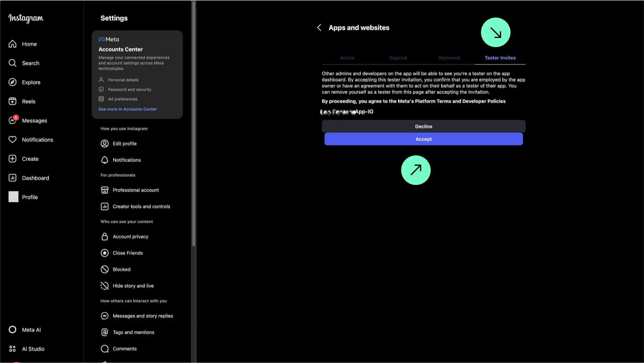Click How others can interact with you

point(134,301)
